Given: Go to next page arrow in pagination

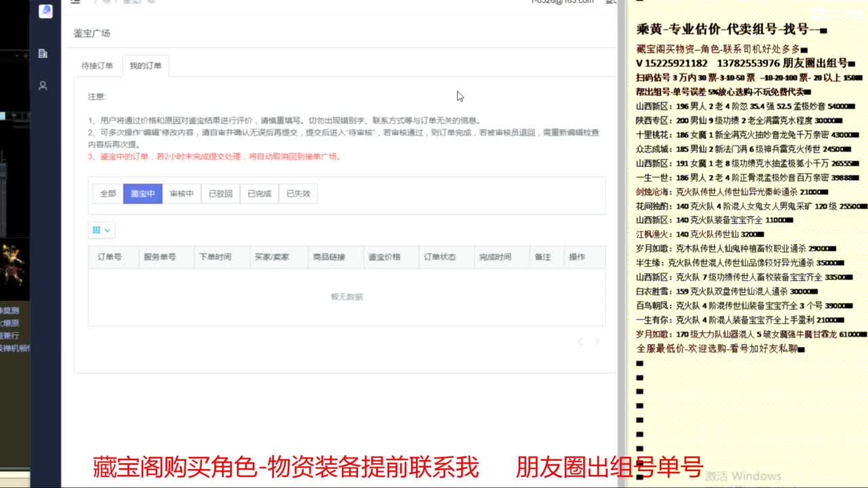Looking at the screenshot, I should [597, 342].
